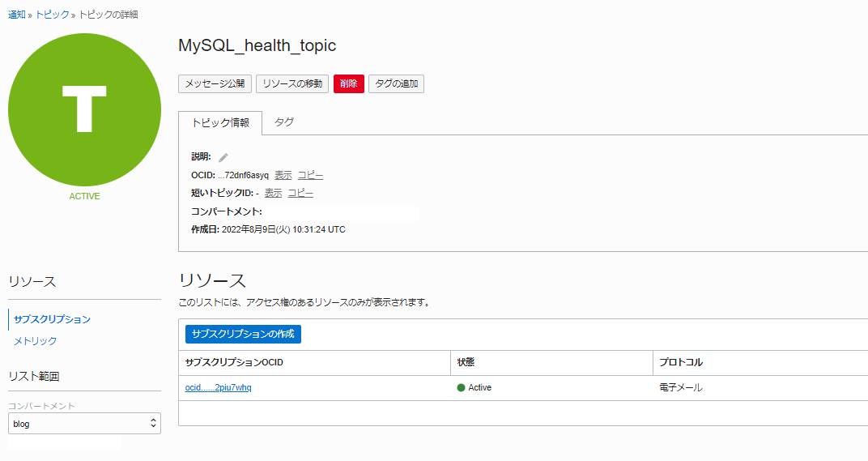The width and height of the screenshot is (868, 461).
Task: Click the green Active status dot
Action: (x=461, y=388)
